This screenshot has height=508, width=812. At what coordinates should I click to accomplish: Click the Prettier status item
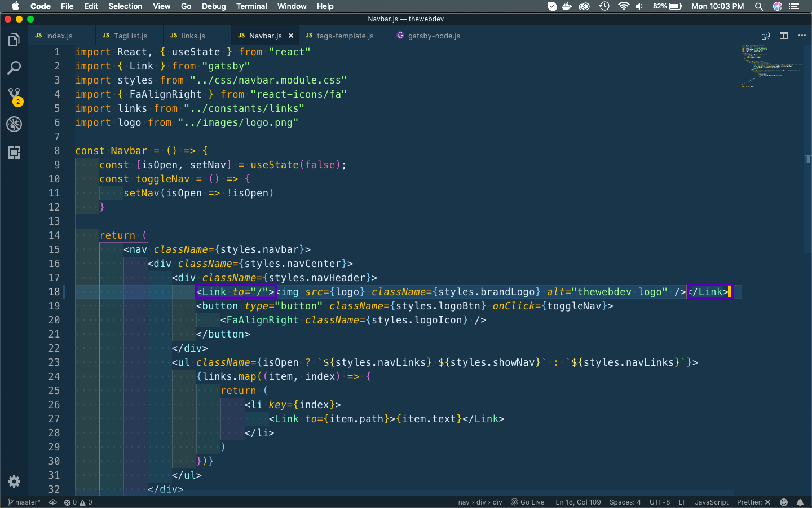(753, 502)
